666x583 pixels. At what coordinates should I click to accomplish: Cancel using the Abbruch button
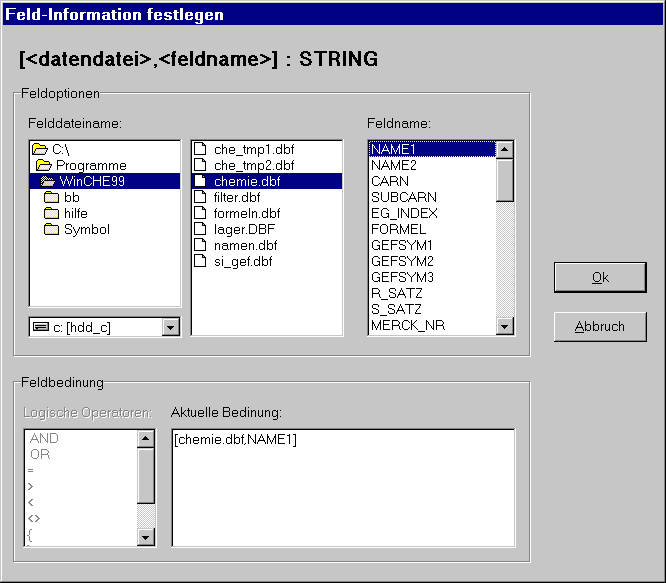pyautogui.click(x=600, y=327)
